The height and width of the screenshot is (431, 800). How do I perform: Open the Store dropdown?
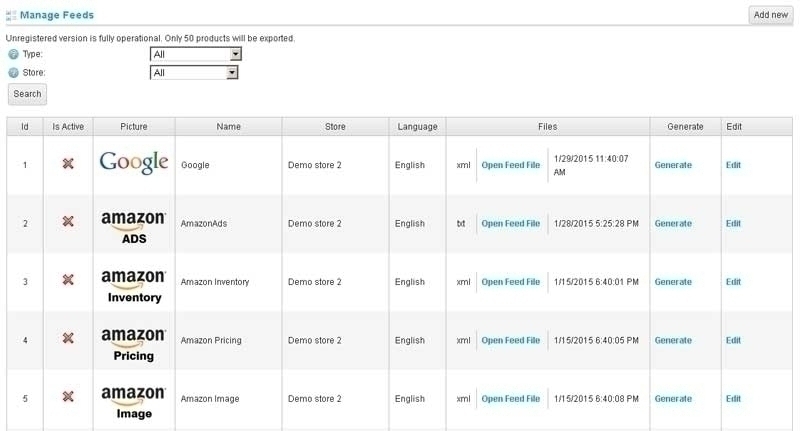tap(194, 73)
